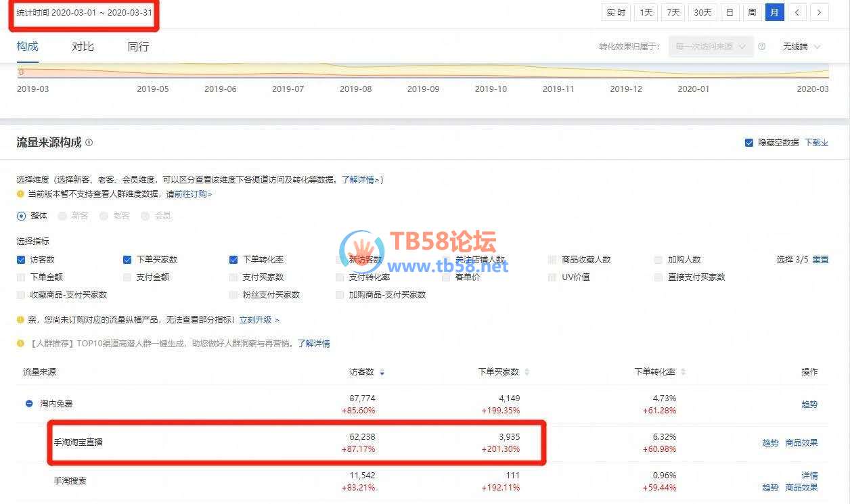This screenshot has width=850, height=504.
Task: Check the 加购人数 metric checkbox
Action: coord(658,259)
